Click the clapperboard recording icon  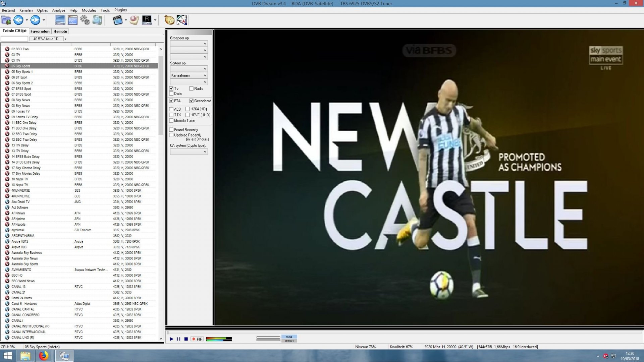tap(117, 20)
